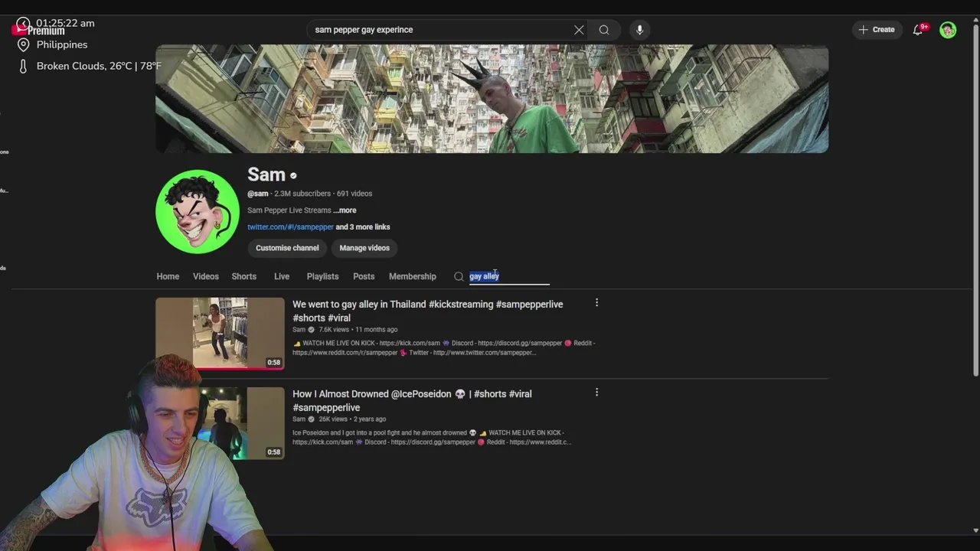Open the options menu for the Almost Drowned video
The width and height of the screenshot is (980, 551).
coord(596,393)
